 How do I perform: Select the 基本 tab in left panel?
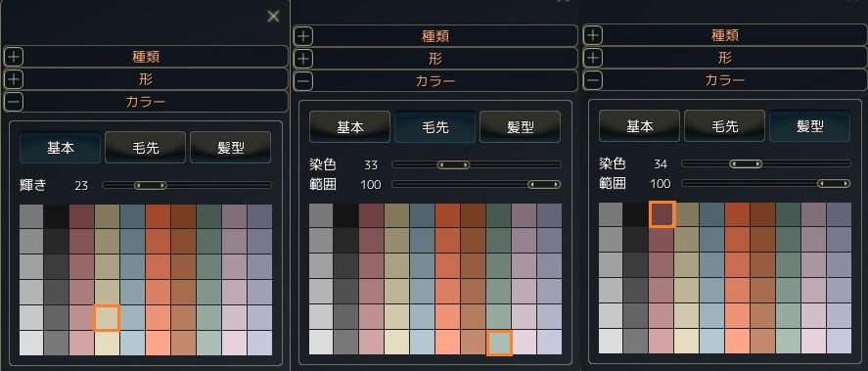coord(61,147)
